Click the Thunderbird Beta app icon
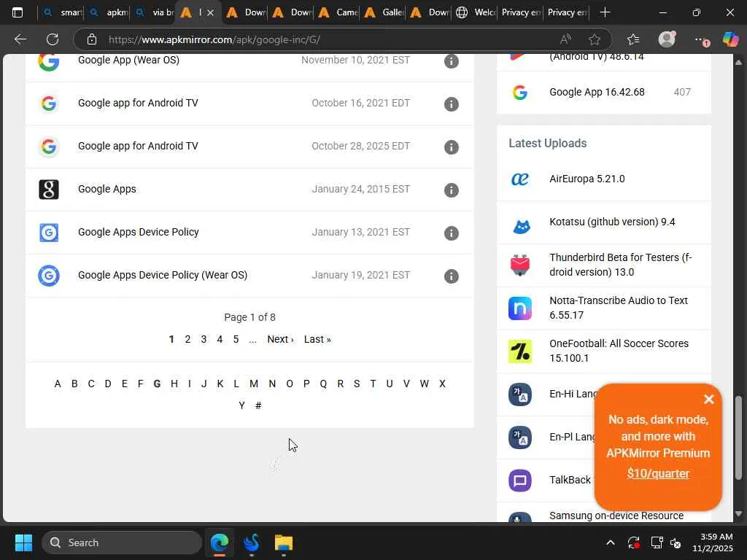 pyautogui.click(x=519, y=265)
